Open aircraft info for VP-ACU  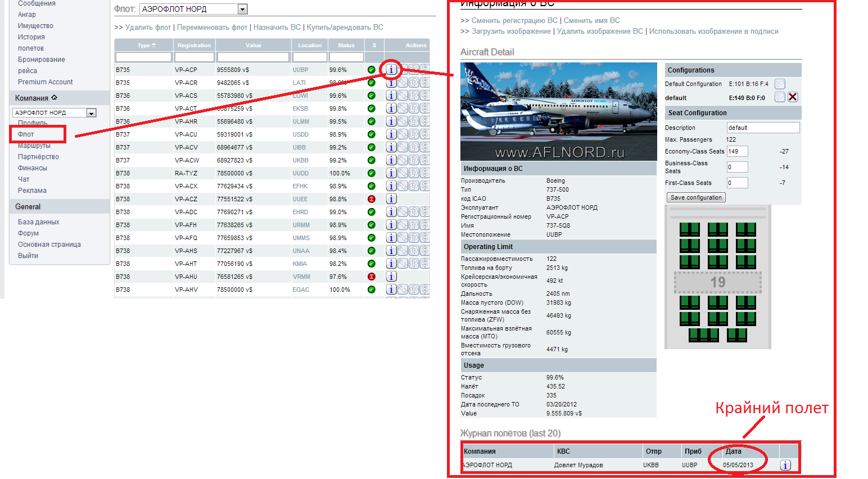pos(391,134)
